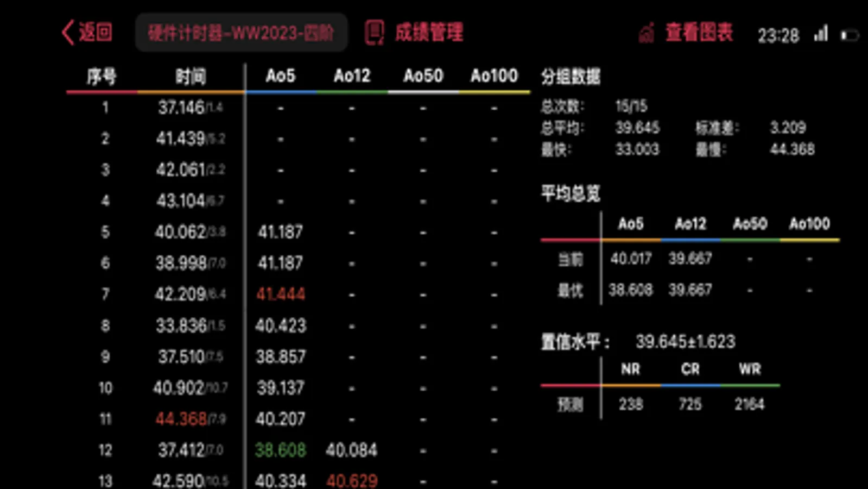Image resolution: width=868 pixels, height=489 pixels.
Task: Click predicted NR rank 238
Action: pyautogui.click(x=631, y=404)
